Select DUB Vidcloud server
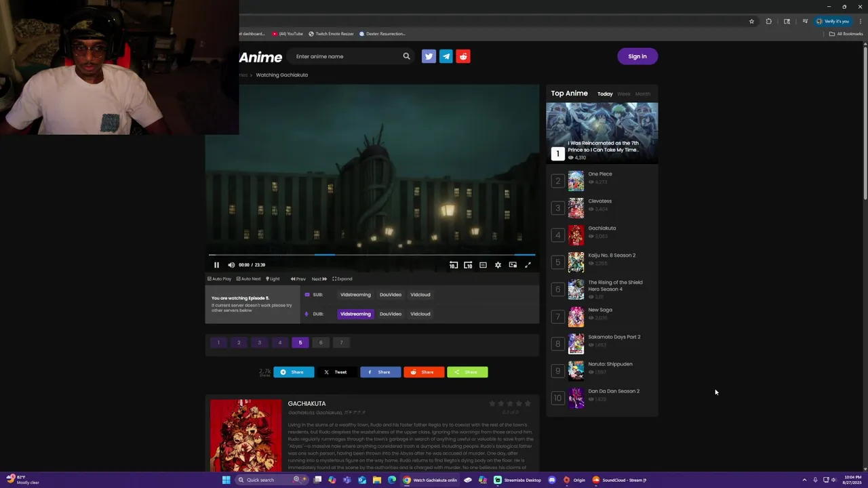 420,314
